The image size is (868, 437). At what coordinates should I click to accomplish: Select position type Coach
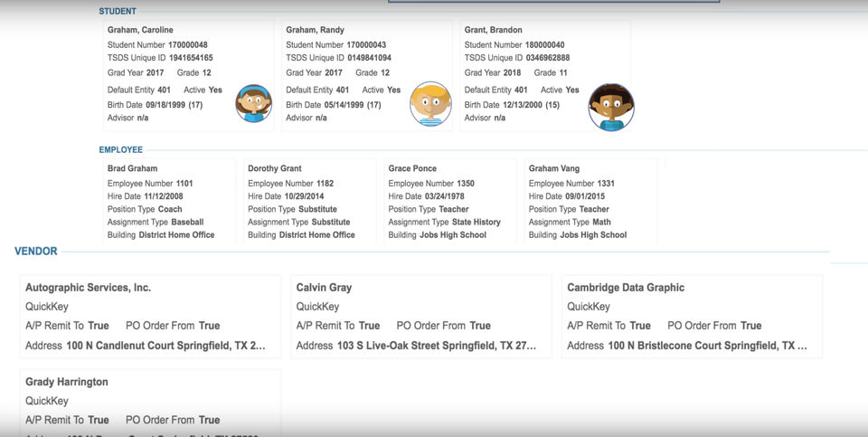pyautogui.click(x=170, y=209)
